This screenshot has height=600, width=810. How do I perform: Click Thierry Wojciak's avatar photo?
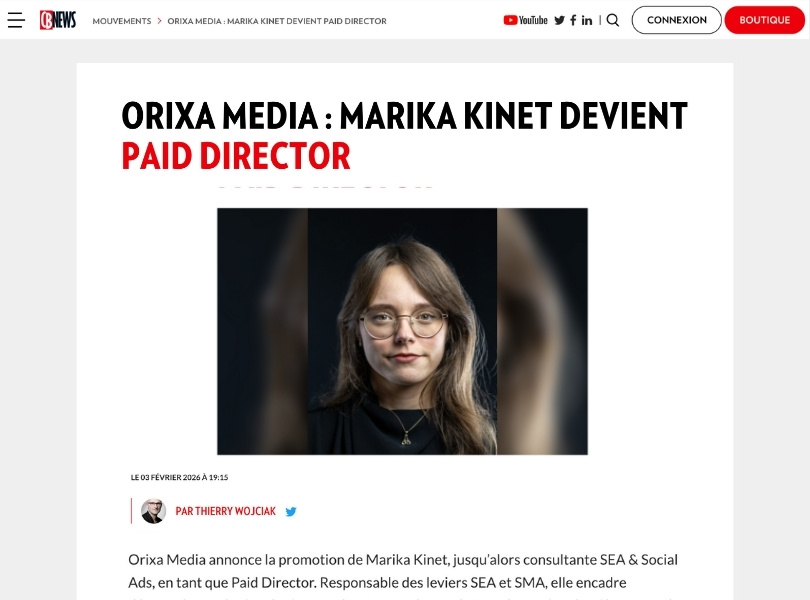click(153, 511)
